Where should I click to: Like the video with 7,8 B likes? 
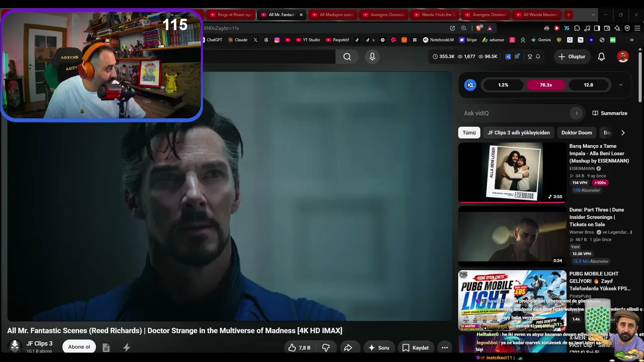(299, 347)
